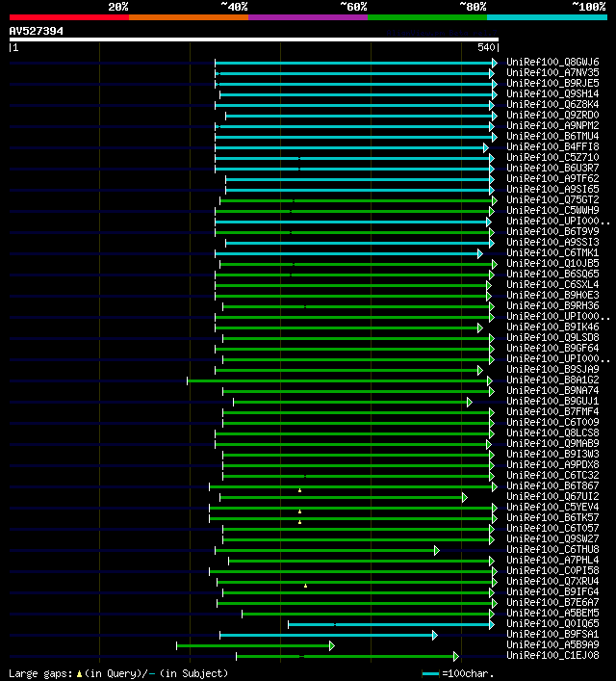616x681 pixels.
Task: Click the green alignment bar for UniRef100_Q67UI2
Action: tap(344, 497)
